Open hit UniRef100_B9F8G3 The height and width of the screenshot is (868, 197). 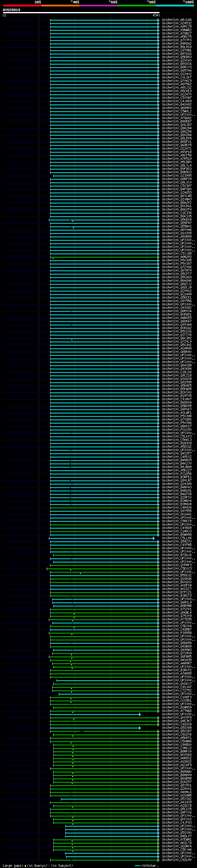(177, 169)
